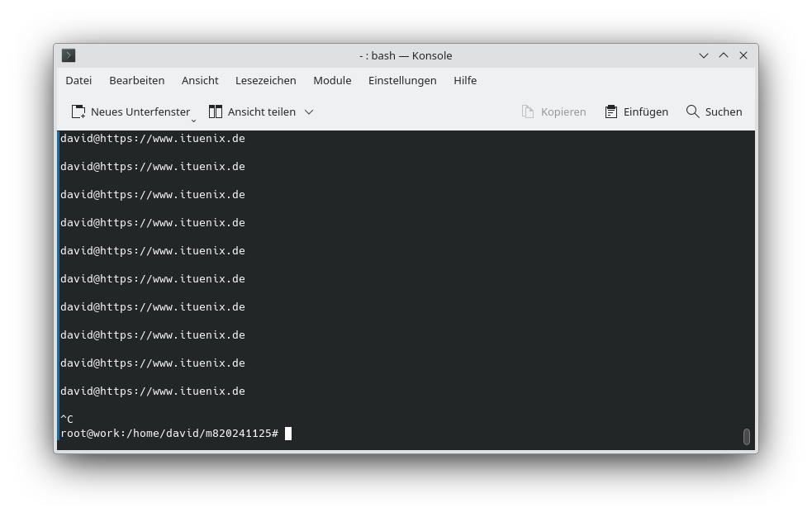The width and height of the screenshot is (812, 517).
Task: Click the Ansicht teilen split-view icon
Action: 216,111
